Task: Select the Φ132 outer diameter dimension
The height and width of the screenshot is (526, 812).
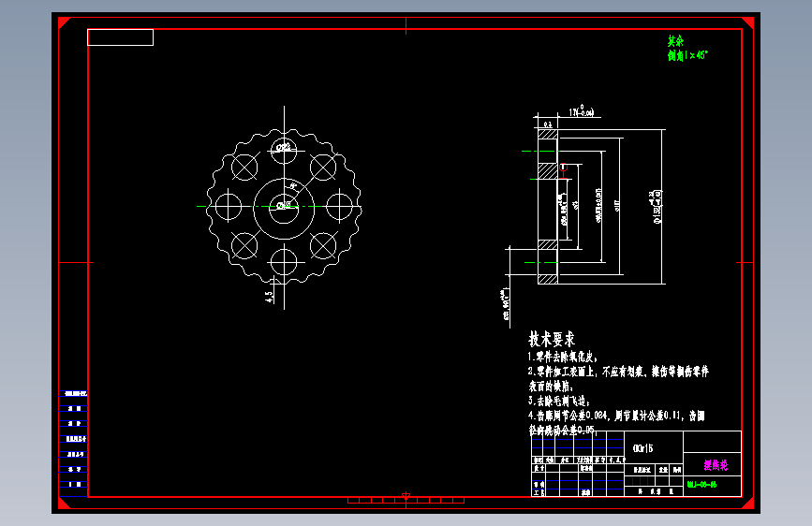Action: click(x=657, y=207)
